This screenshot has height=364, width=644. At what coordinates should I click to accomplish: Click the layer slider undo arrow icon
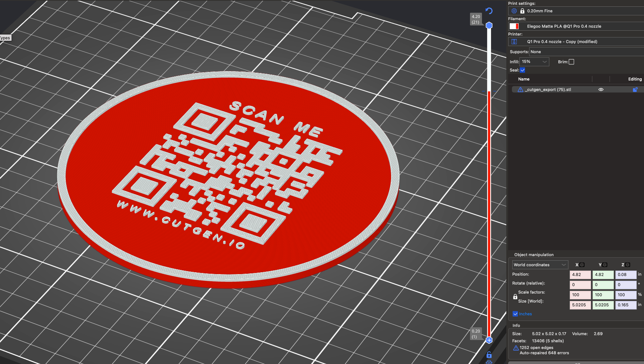tap(489, 11)
